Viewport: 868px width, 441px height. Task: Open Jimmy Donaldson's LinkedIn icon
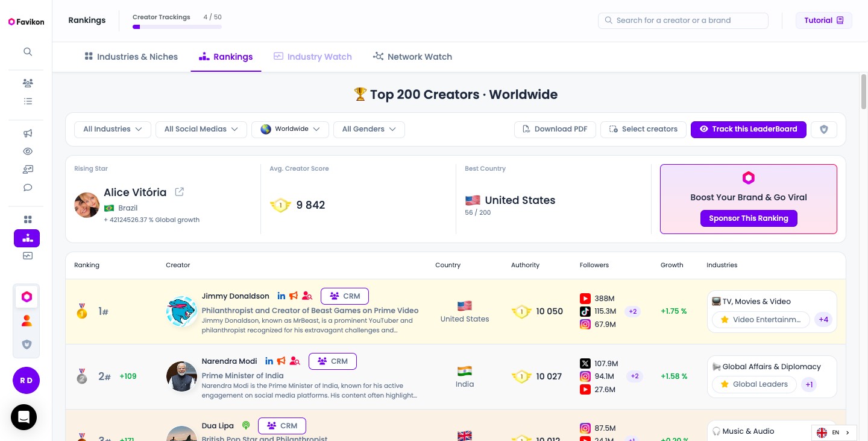[x=281, y=296]
